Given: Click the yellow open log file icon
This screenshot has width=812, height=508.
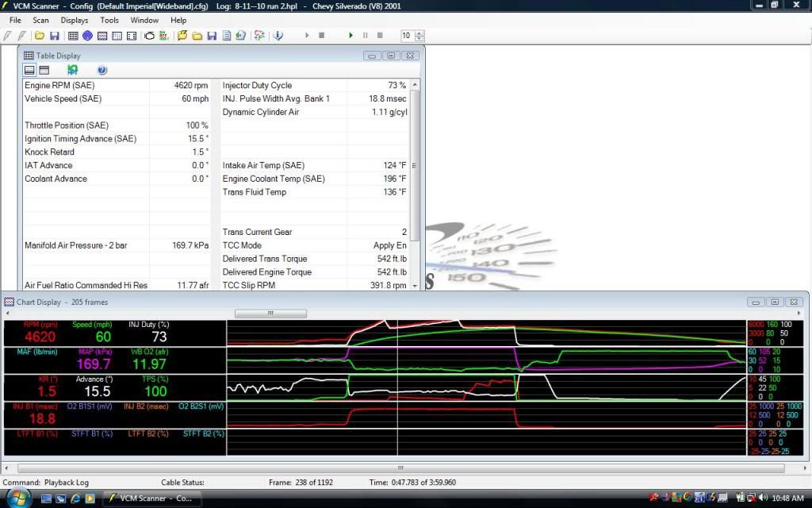Looking at the screenshot, I should (182, 36).
